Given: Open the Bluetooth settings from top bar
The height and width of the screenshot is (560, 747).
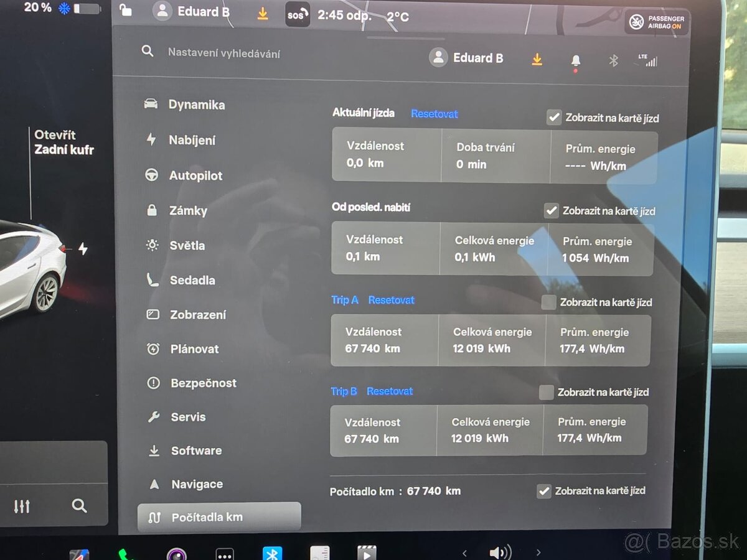Looking at the screenshot, I should tap(613, 60).
